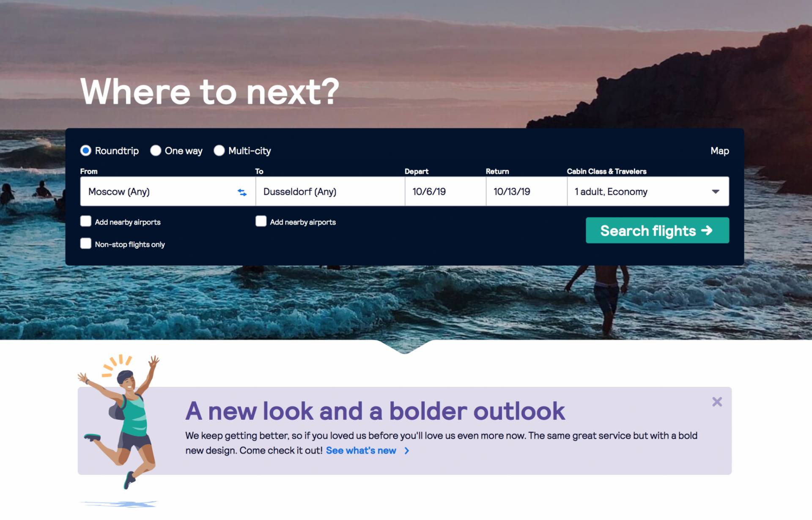Image resolution: width=812 pixels, height=520 pixels.
Task: Click the cabin class dropdown arrow
Action: click(716, 191)
